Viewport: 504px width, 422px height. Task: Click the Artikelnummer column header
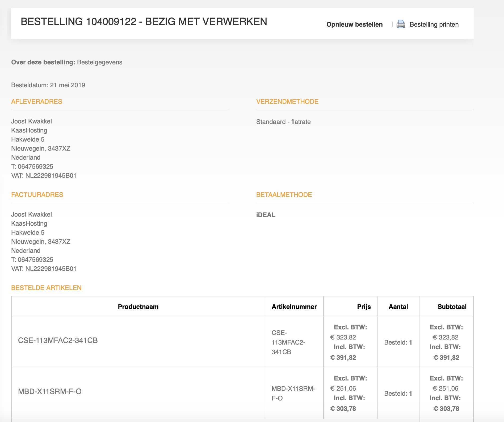[294, 307]
